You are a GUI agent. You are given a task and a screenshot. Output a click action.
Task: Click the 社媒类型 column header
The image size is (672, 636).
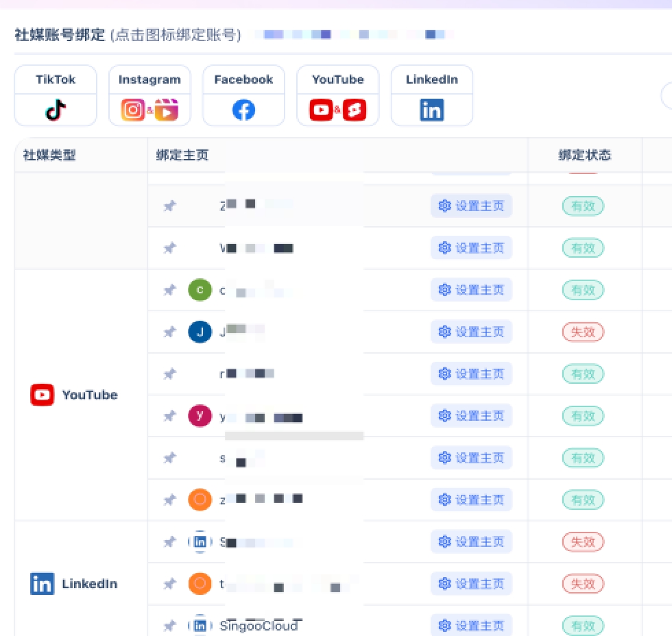point(49,155)
